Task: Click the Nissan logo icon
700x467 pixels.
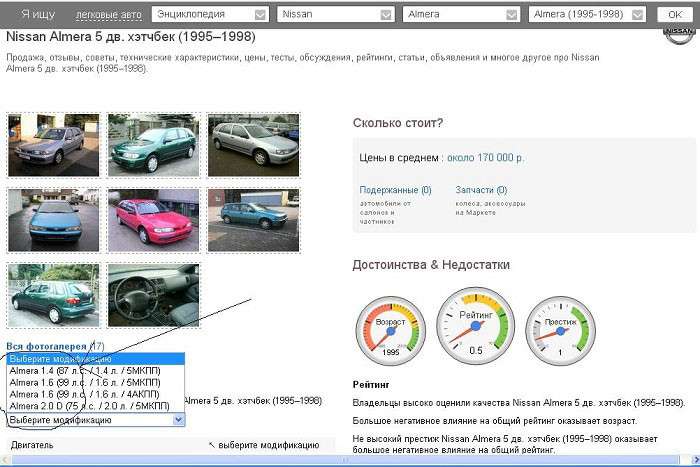Action: tap(679, 35)
